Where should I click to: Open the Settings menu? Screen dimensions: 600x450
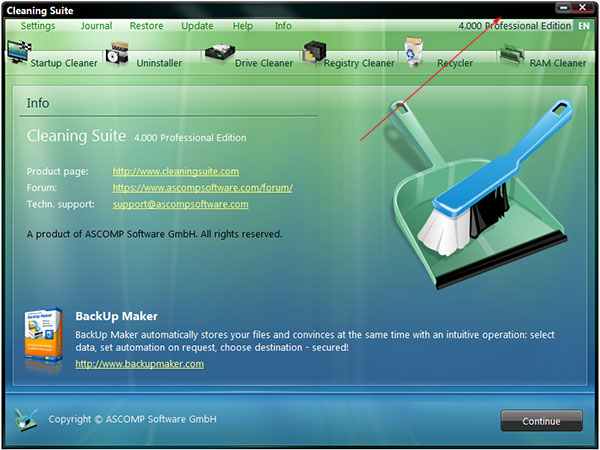38,25
